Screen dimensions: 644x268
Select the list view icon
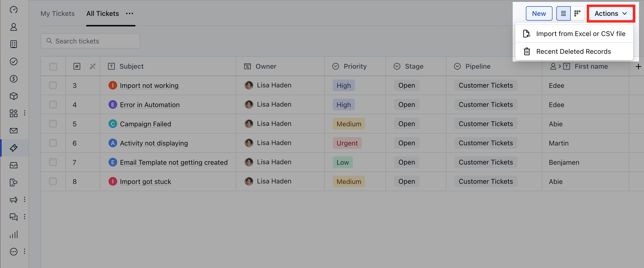(563, 13)
